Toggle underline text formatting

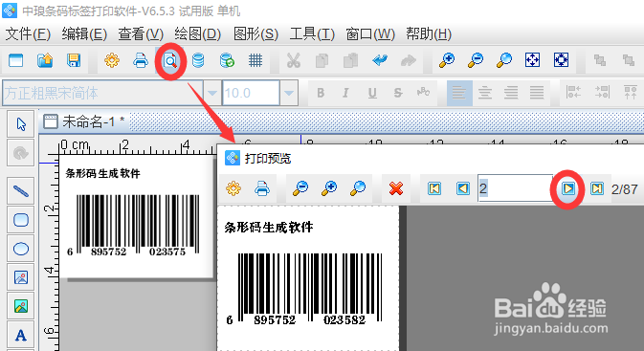(372, 93)
